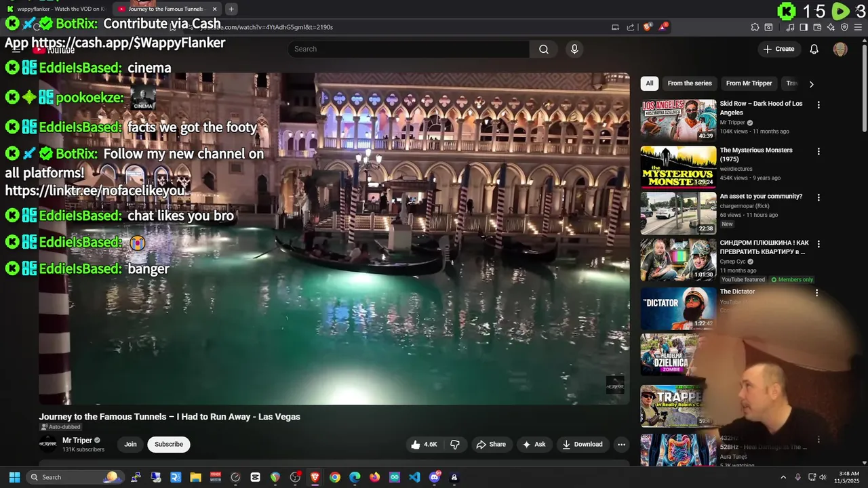
Task: Open options for Skid Row video
Action: click(818, 105)
